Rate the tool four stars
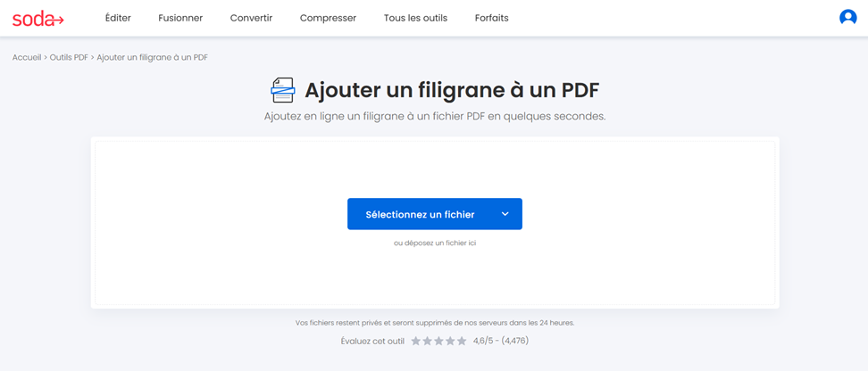The width and height of the screenshot is (868, 371). point(451,342)
